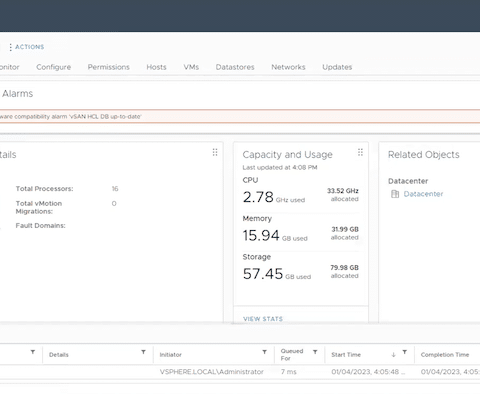Open the Datacenter related object link
480x394 pixels.
pyautogui.click(x=423, y=194)
